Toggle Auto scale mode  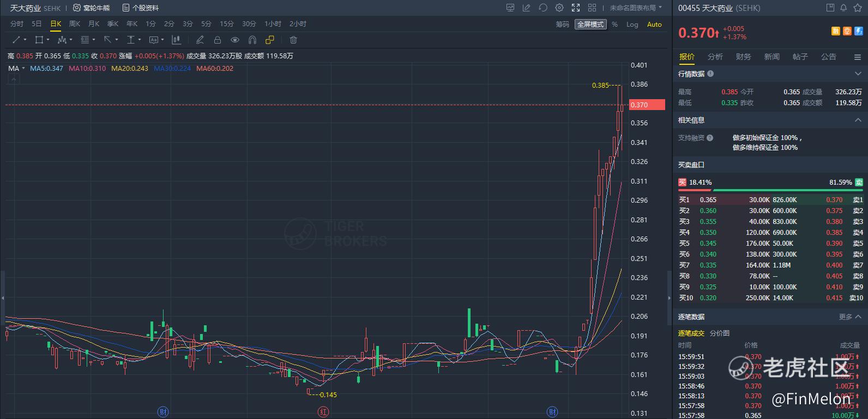point(654,25)
